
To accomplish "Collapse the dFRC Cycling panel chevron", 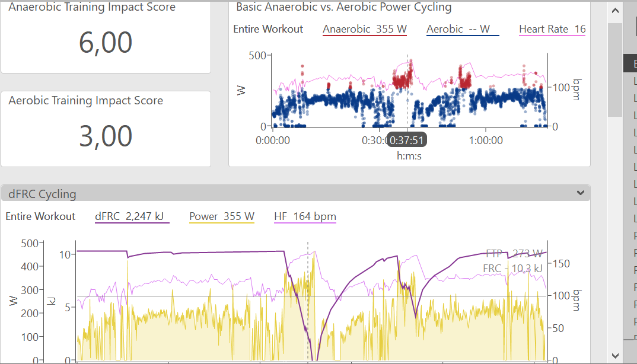I will coord(580,193).
